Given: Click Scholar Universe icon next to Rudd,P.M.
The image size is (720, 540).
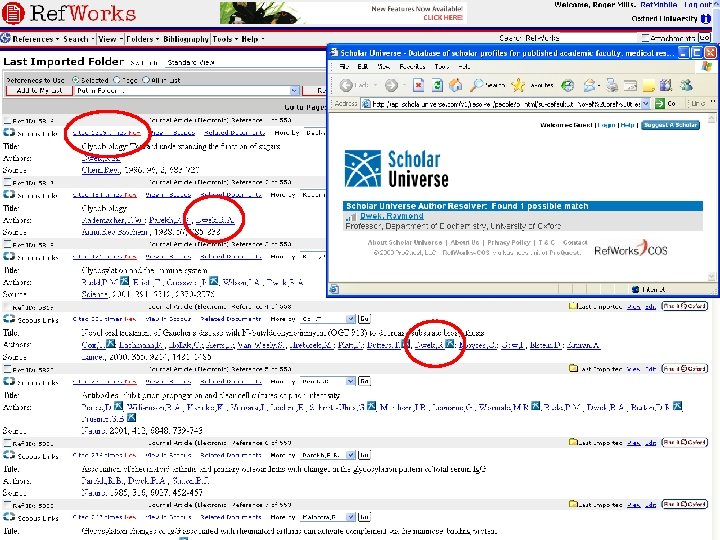Looking at the screenshot, I should (x=124, y=281).
